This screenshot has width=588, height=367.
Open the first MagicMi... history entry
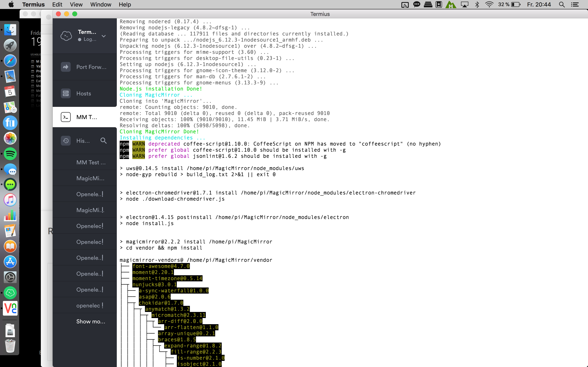[x=90, y=178]
